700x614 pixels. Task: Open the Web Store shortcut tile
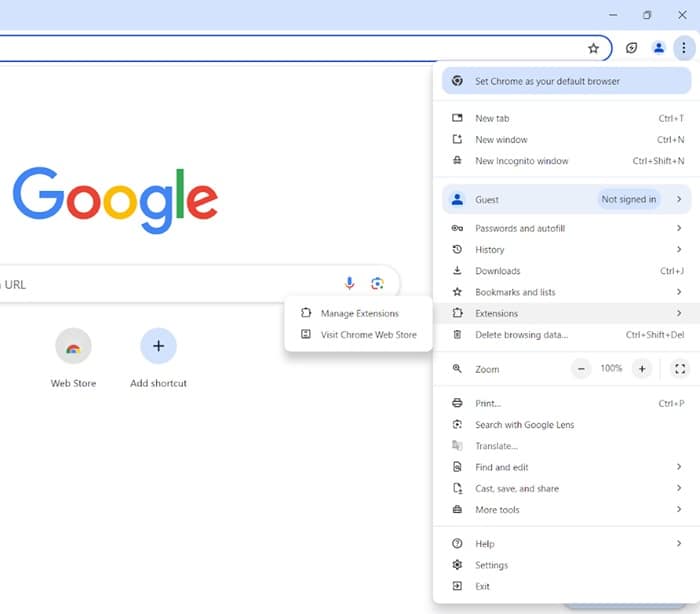tap(73, 346)
